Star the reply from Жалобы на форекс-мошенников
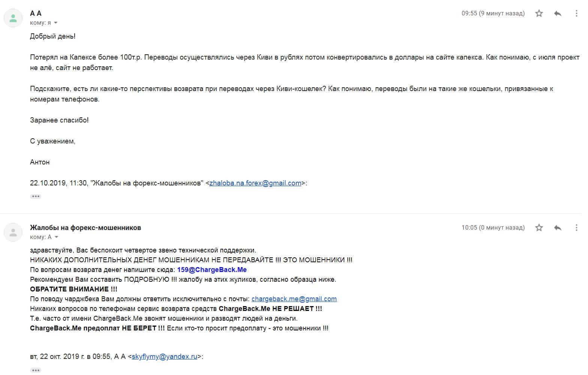The width and height of the screenshot is (588, 375). (x=539, y=228)
